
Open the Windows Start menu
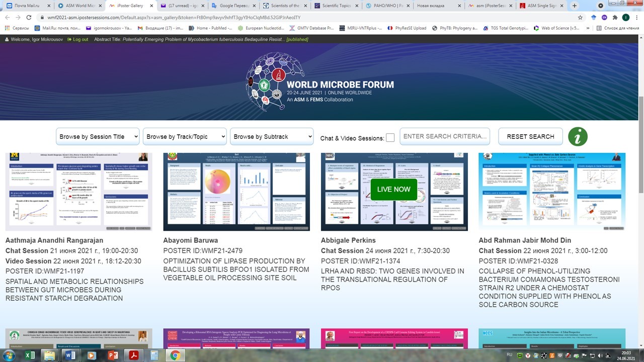tap(10, 355)
